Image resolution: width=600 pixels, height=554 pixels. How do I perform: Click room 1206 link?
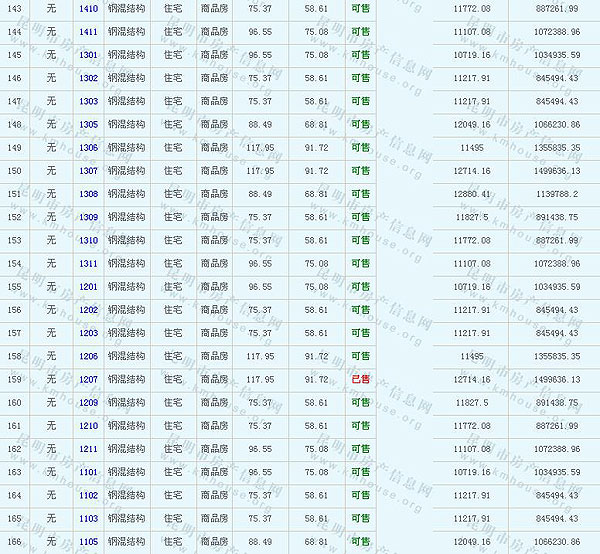(88, 356)
